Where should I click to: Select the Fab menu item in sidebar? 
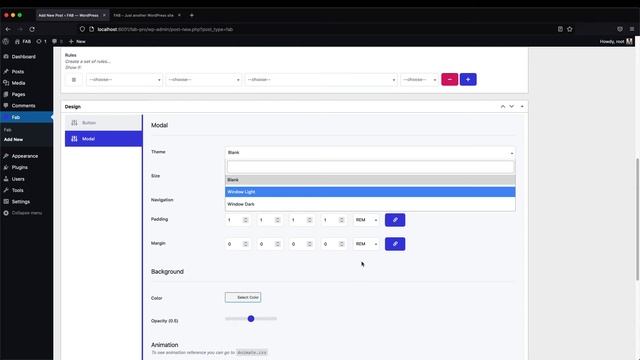26,117
